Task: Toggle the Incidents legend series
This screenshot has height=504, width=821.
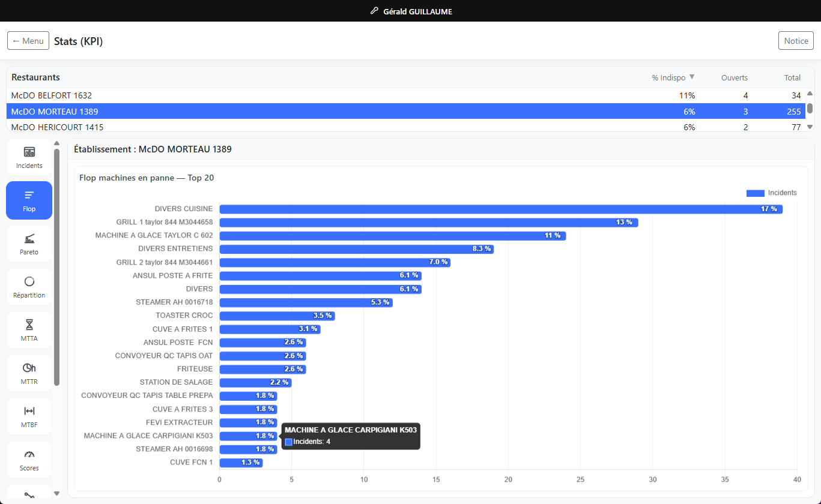Action: click(771, 193)
